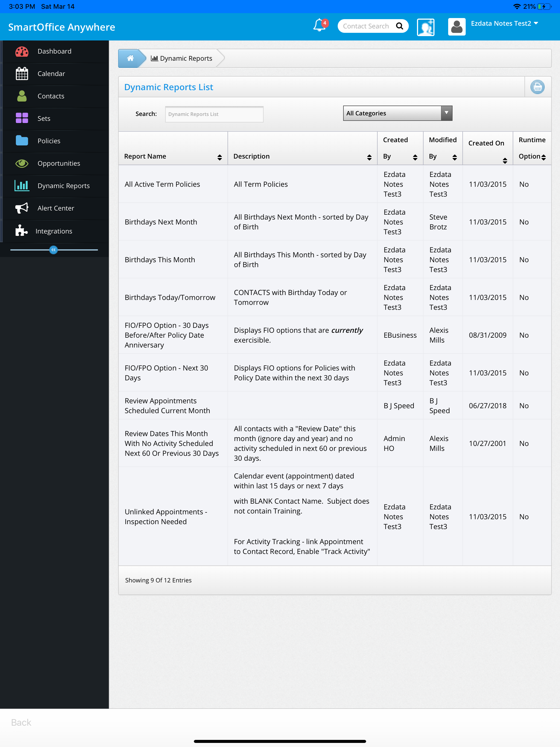Image resolution: width=560 pixels, height=747 pixels.
Task: Click the Contacts person icon
Action: pos(22,96)
